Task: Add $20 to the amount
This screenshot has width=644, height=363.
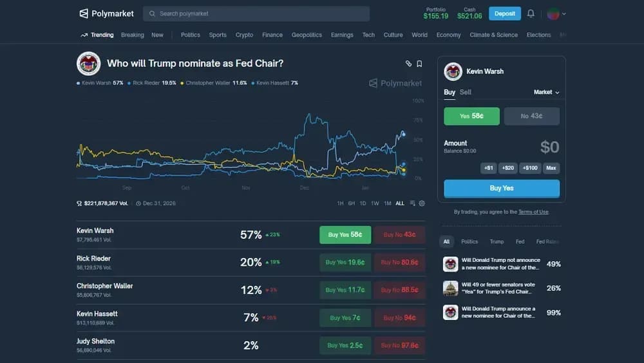Action: click(x=509, y=168)
